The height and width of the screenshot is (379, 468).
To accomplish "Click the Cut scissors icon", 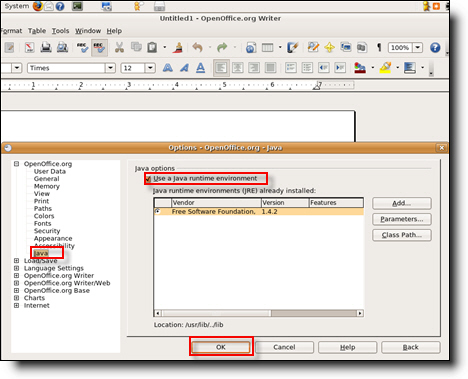I will (x=119, y=47).
